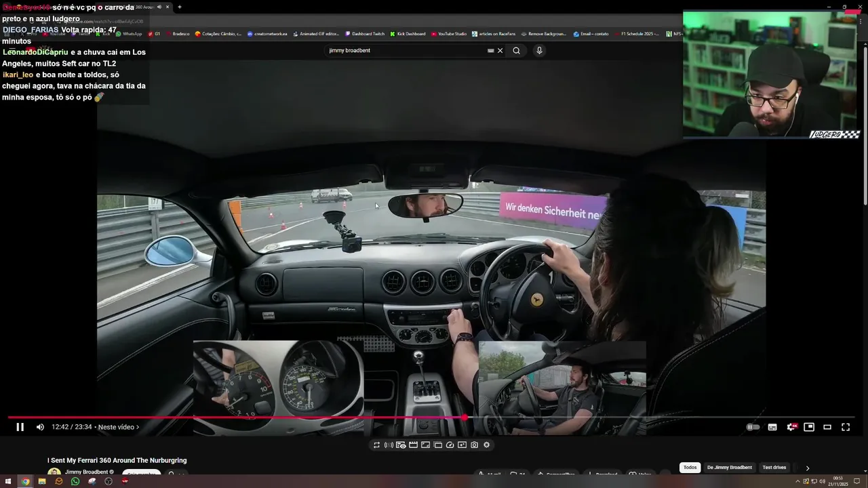Screen dimensions: 868x488
Task: Open the WhatsApp bookmark
Action: (x=129, y=34)
